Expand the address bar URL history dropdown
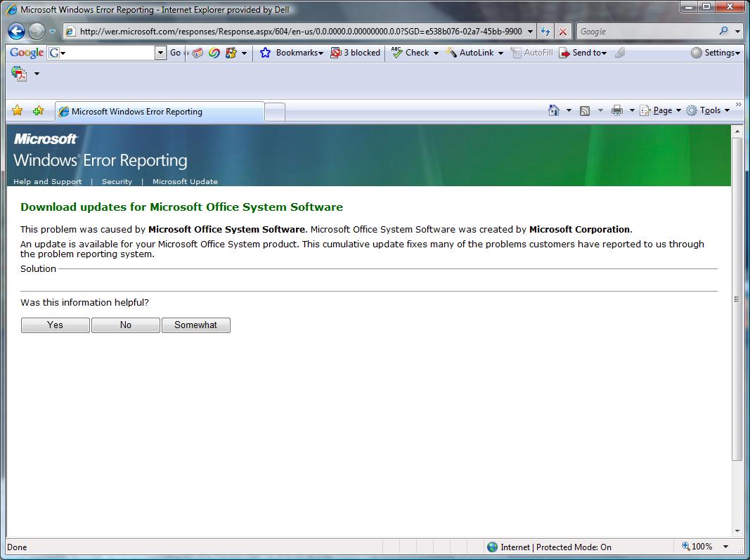Viewport: 750px width, 560px height. [530, 32]
